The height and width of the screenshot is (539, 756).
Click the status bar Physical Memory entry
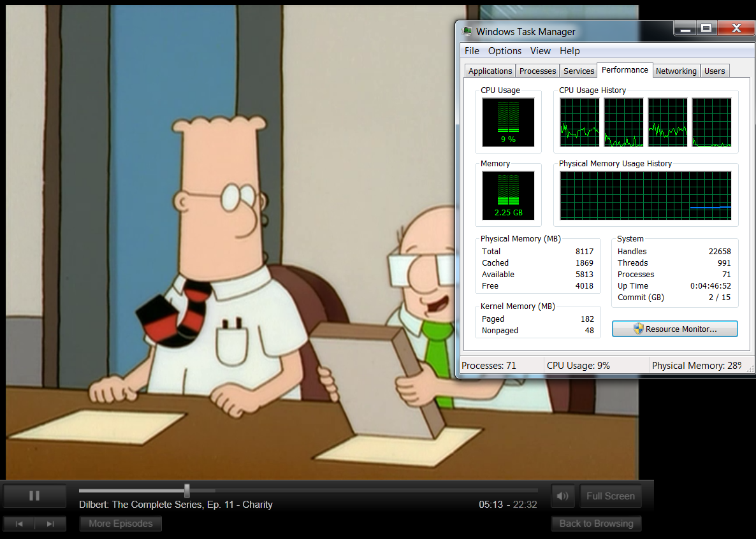[x=697, y=366]
